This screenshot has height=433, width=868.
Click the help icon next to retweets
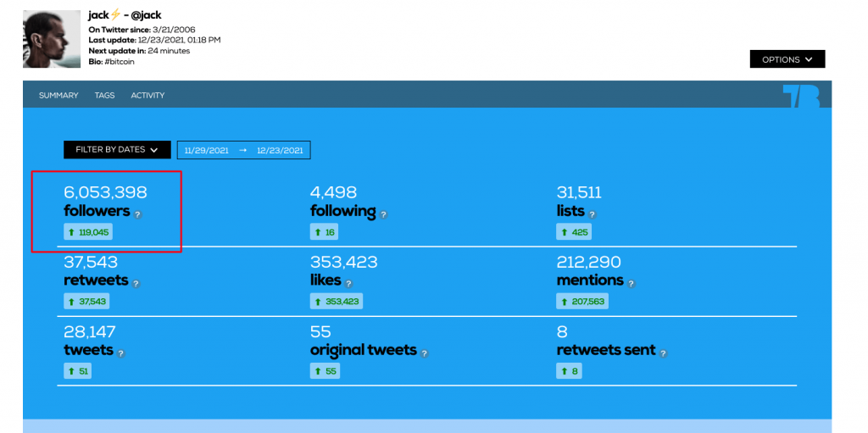[136, 284]
